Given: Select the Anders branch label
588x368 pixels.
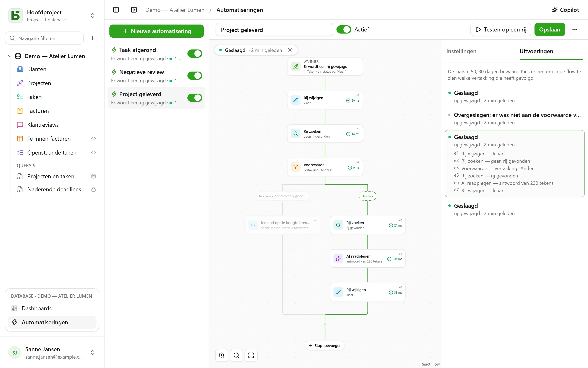Looking at the screenshot, I should tap(368, 196).
